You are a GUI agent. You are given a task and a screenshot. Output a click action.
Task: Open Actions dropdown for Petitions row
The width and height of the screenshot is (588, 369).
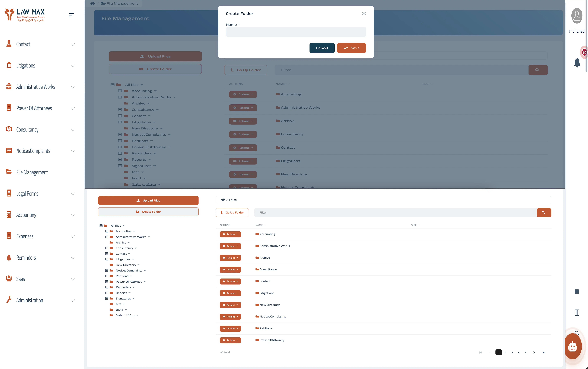pos(230,328)
